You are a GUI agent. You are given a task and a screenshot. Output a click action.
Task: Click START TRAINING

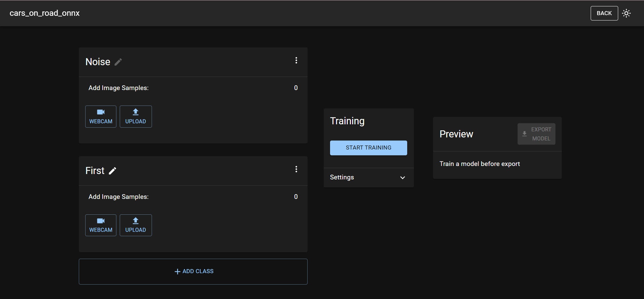pyautogui.click(x=368, y=148)
